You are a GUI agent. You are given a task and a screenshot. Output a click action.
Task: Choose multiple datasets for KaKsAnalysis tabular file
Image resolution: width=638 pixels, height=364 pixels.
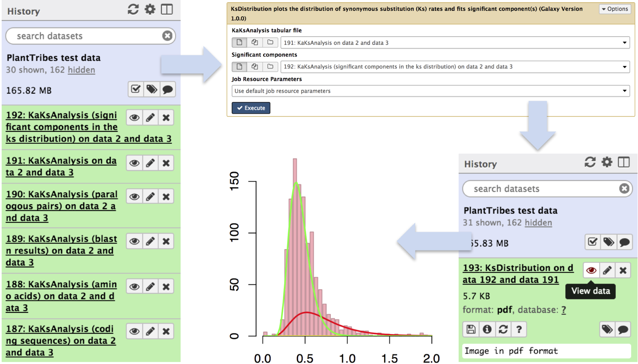click(255, 43)
